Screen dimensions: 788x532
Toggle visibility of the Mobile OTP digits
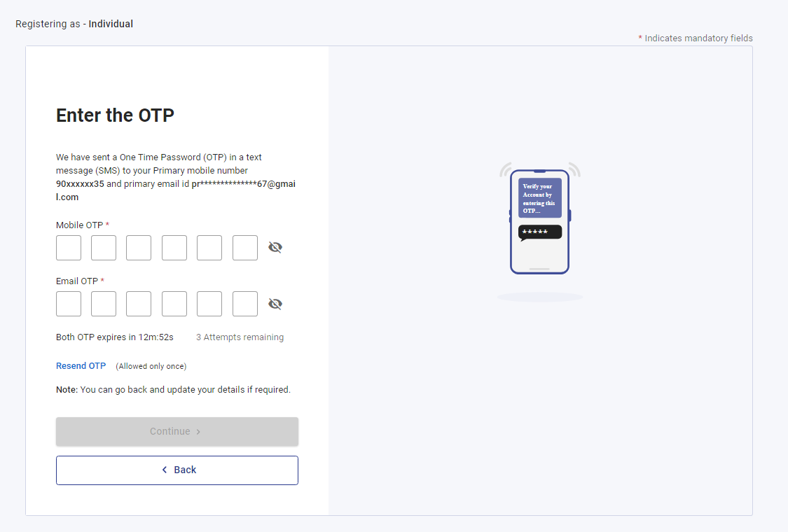pyautogui.click(x=275, y=247)
